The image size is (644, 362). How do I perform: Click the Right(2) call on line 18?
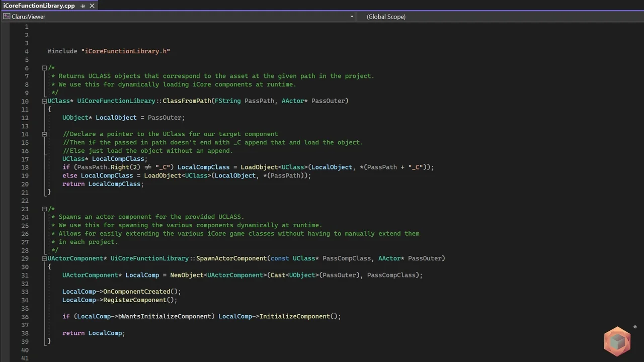pos(125,167)
